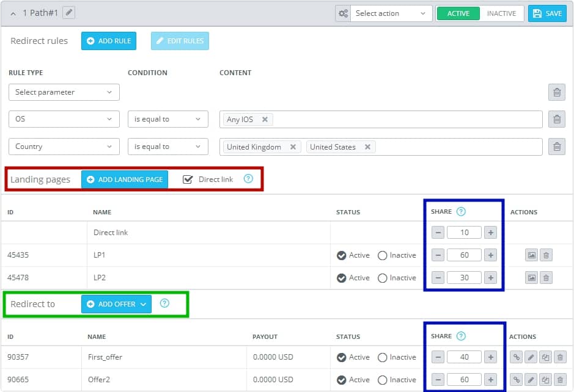Set Offer2 status to Inactive
Screen dimensions: 574x392
pyautogui.click(x=382, y=380)
